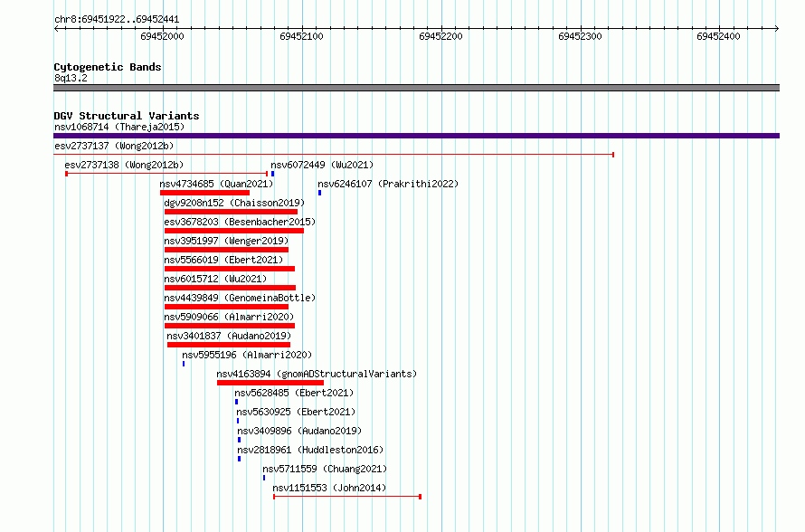805x532 pixels.
Task: Click the nsv1068714 (Thareja2015) variant label
Action: pyautogui.click(x=119, y=127)
